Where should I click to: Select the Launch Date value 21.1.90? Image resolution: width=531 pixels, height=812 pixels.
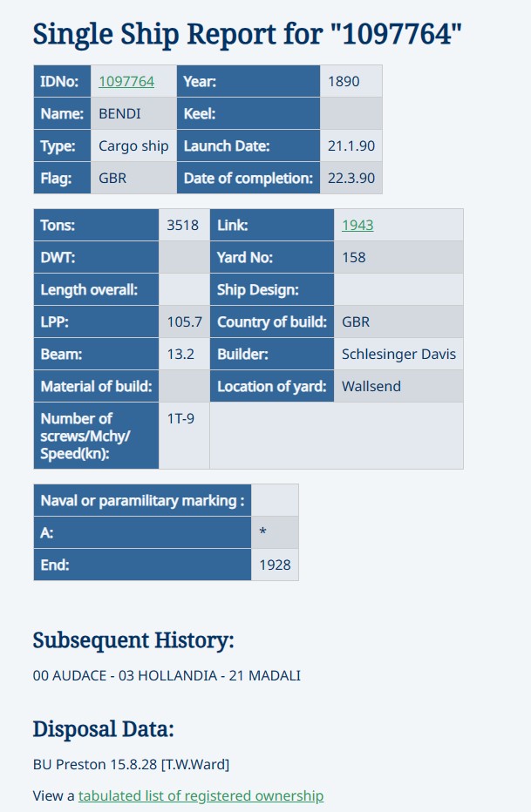click(x=351, y=145)
